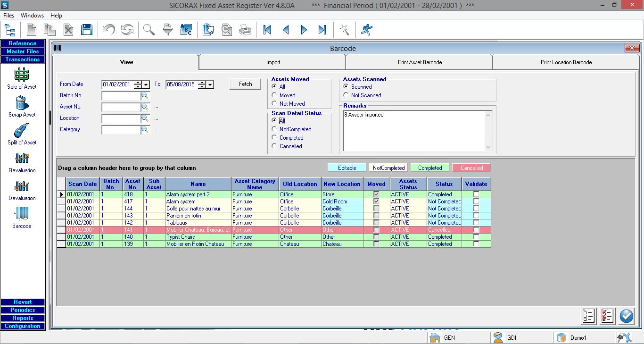Open the Configuration sidebar section
The height and width of the screenshot is (344, 644).
(x=23, y=326)
